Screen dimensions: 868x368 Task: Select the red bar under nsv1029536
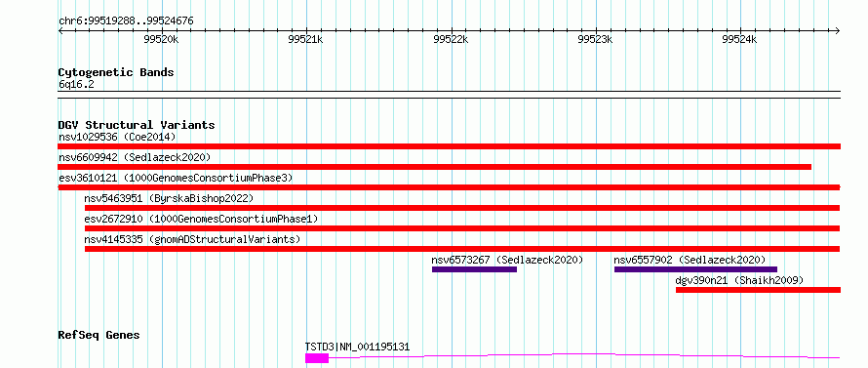pyautogui.click(x=449, y=146)
